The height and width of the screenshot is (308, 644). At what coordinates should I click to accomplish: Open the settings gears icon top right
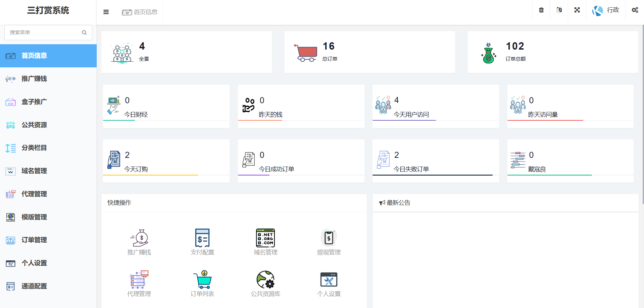635,10
